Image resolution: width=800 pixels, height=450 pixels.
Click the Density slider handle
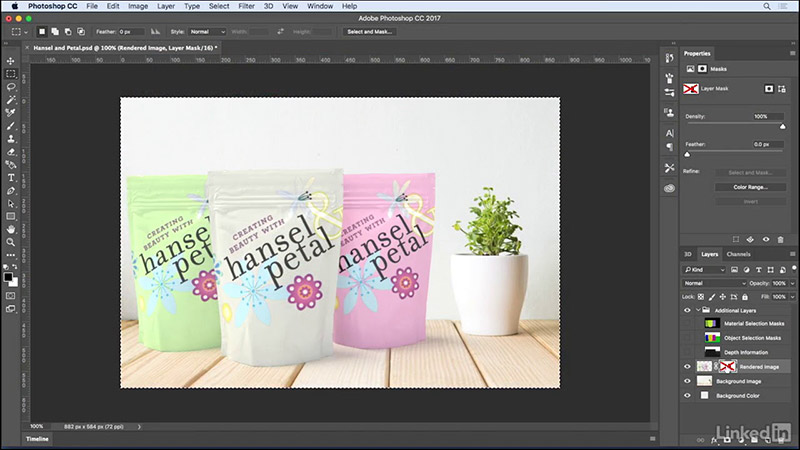coord(783,127)
